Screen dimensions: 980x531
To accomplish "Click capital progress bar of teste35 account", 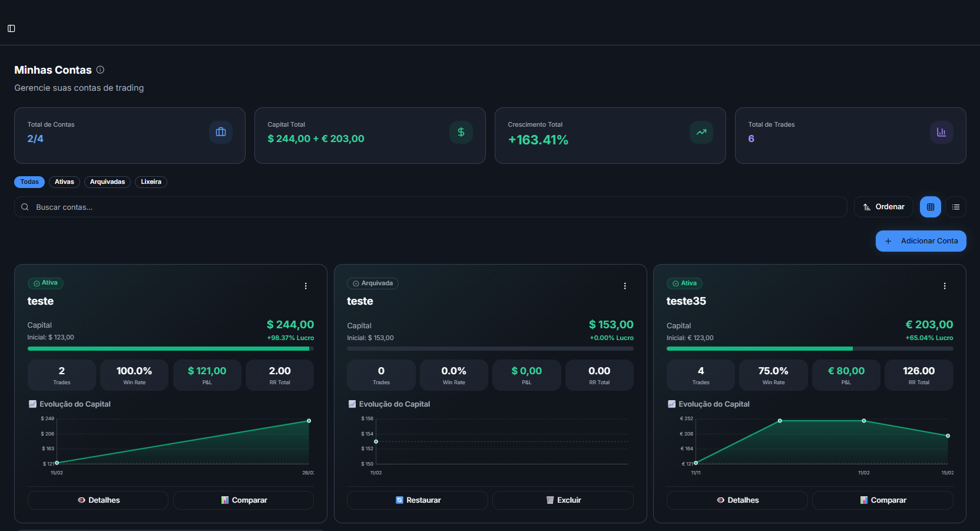I will (810, 349).
